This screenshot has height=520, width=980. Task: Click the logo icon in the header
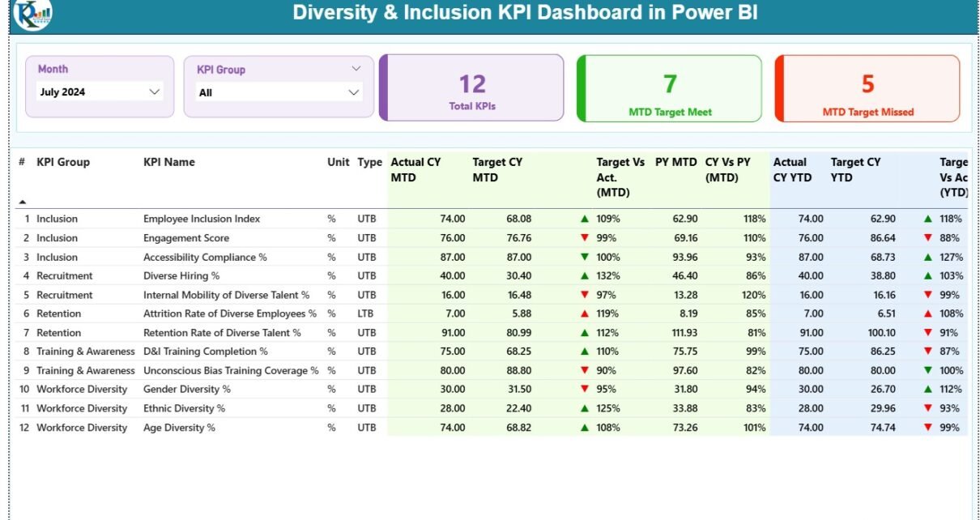click(32, 14)
